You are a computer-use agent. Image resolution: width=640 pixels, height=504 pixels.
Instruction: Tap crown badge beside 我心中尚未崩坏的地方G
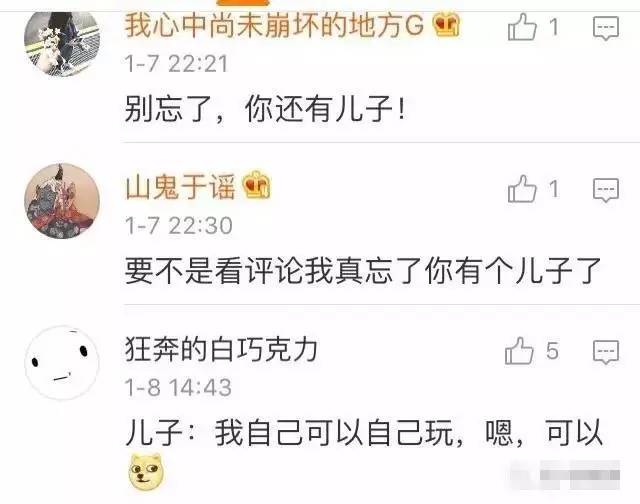pyautogui.click(x=446, y=24)
